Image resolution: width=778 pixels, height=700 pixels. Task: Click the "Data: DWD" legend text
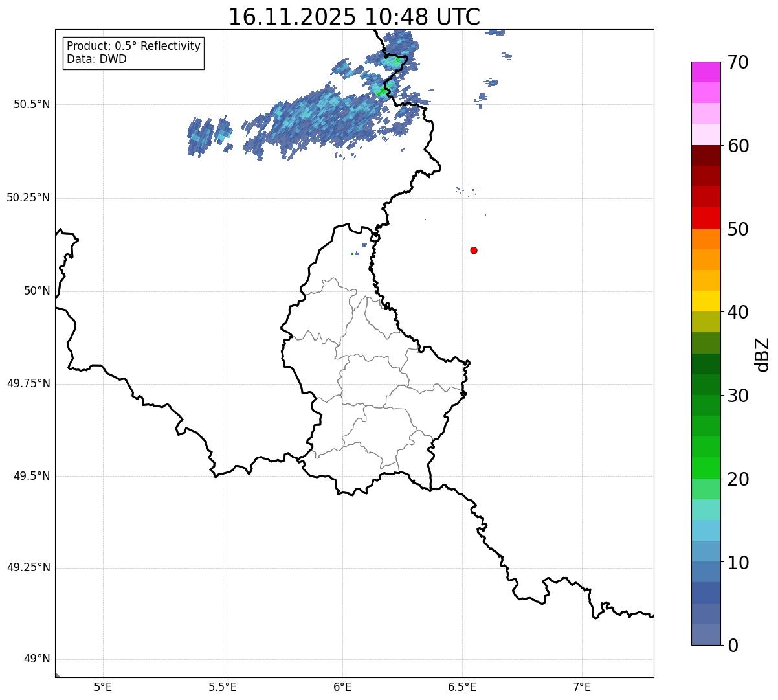tap(96, 59)
